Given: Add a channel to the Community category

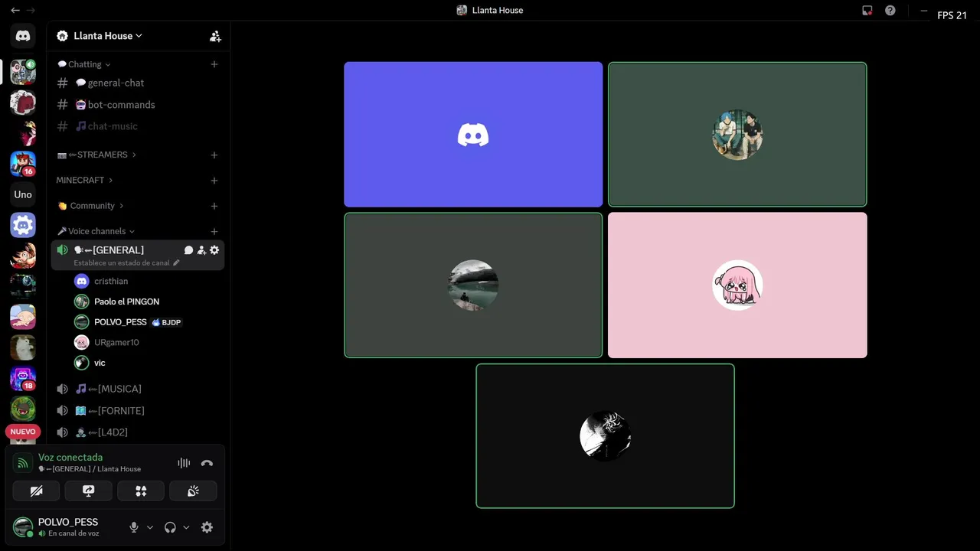Looking at the screenshot, I should click(x=214, y=206).
